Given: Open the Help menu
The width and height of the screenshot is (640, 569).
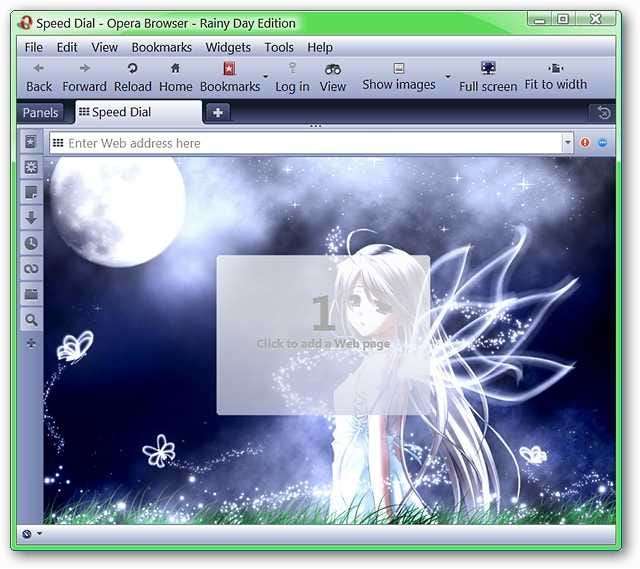Looking at the screenshot, I should point(320,47).
